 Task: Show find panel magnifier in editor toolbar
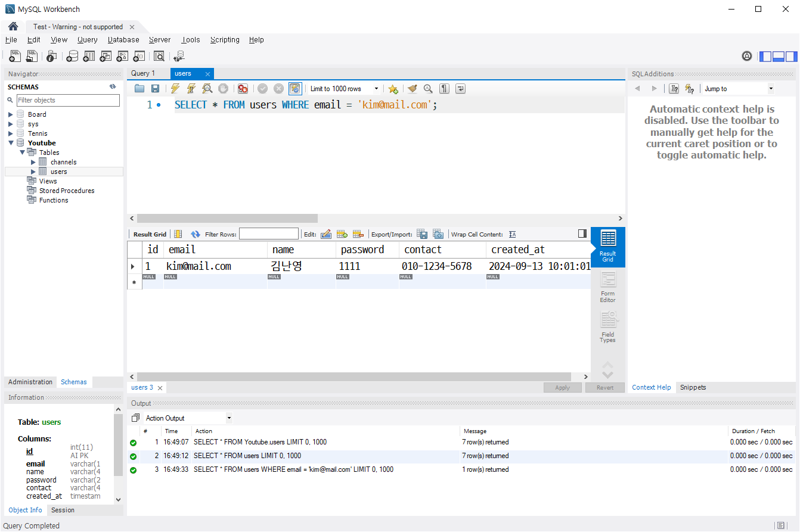[428, 89]
